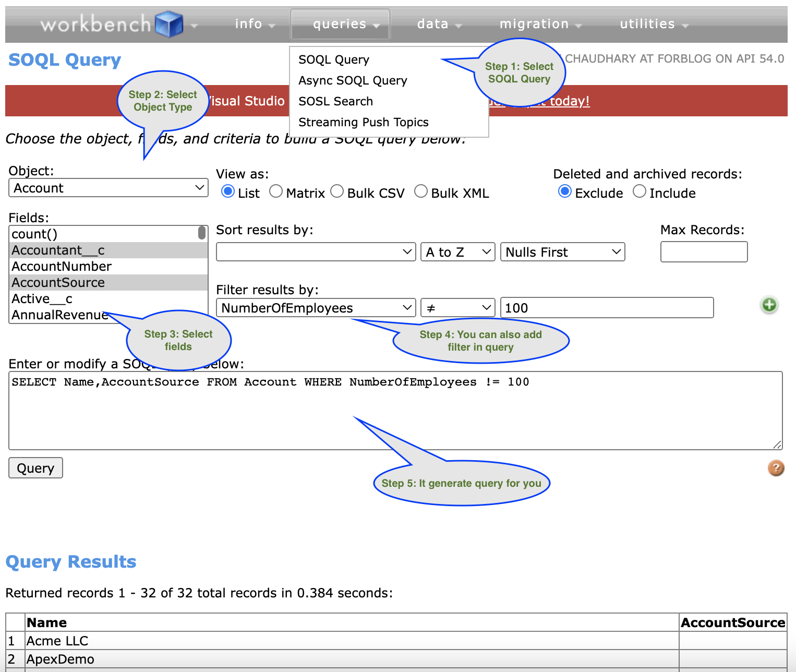Choose Async SOQL Query menu entry

click(x=353, y=80)
